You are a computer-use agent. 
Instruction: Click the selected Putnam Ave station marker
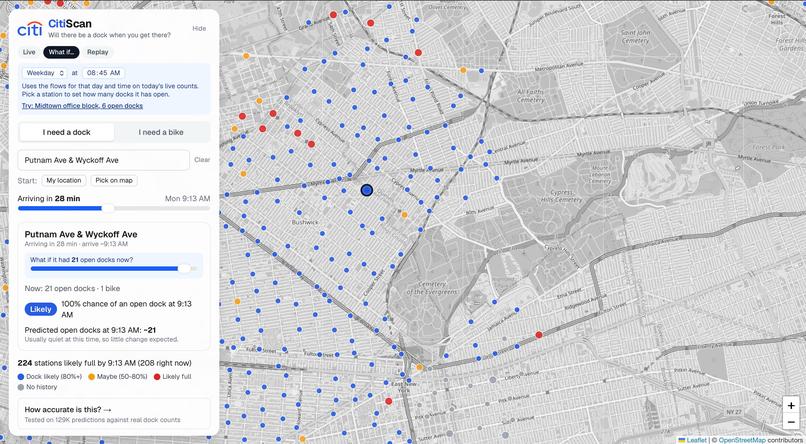click(x=367, y=191)
